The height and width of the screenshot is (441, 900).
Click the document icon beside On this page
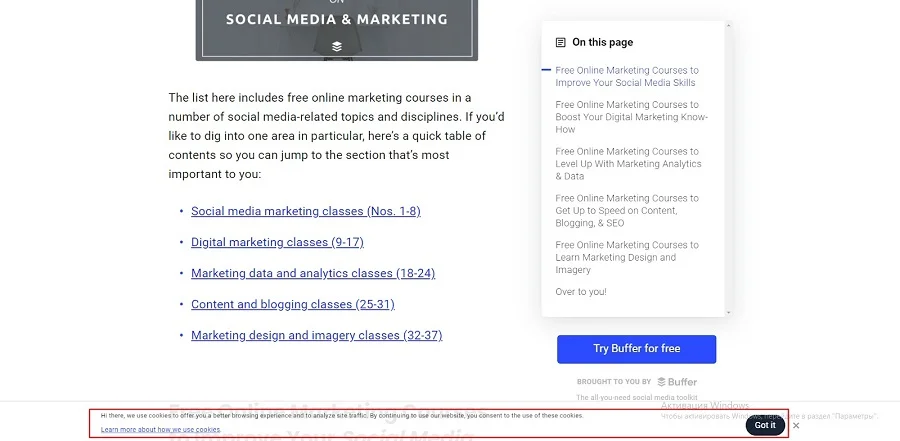[560, 43]
